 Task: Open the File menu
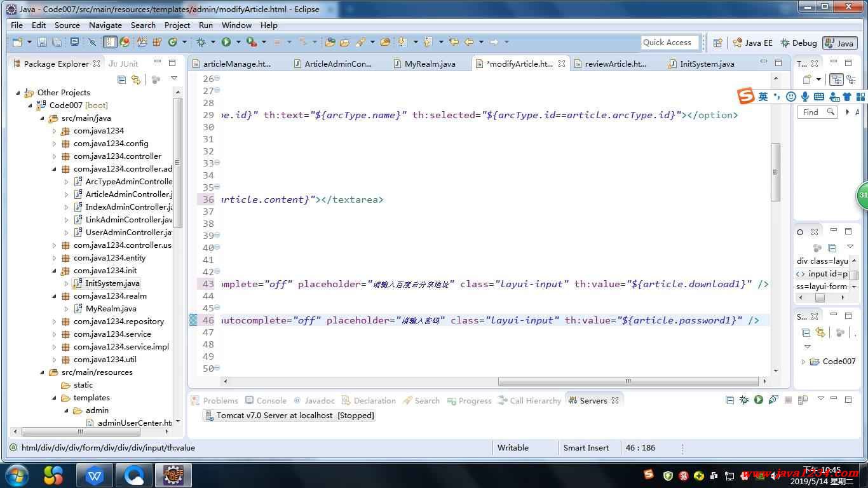[17, 25]
